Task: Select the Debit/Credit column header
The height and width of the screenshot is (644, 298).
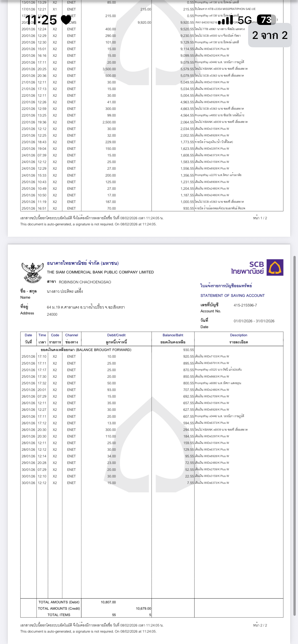Action: [x=116, y=339]
